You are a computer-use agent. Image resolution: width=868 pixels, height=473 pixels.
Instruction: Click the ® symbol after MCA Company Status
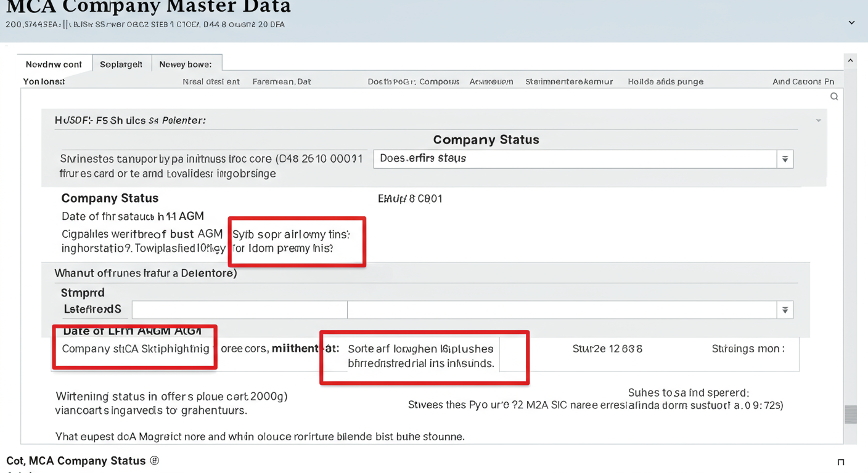155,460
